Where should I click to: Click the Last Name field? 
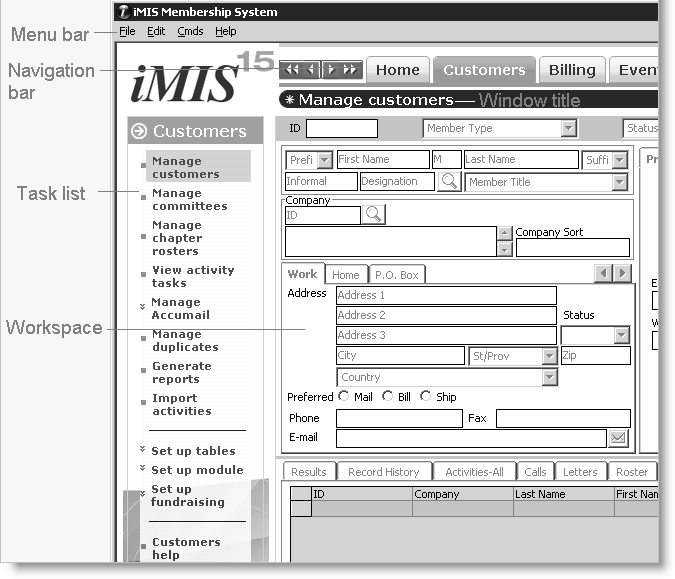(x=521, y=159)
